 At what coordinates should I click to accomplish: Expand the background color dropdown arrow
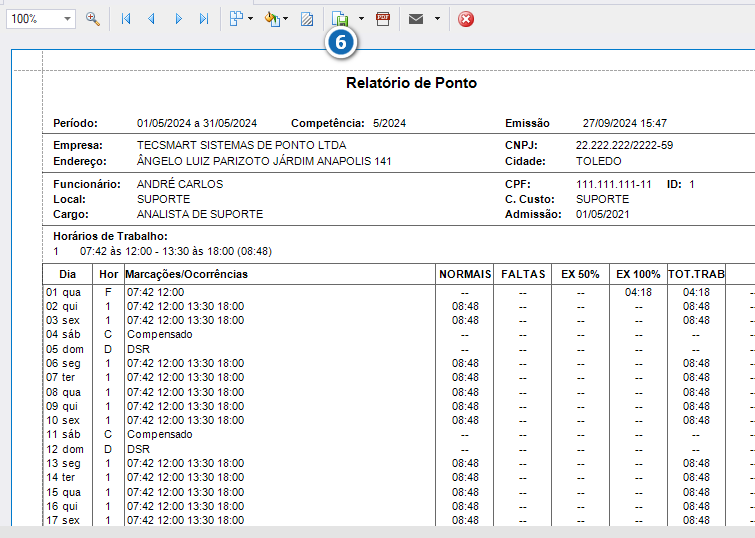click(x=286, y=19)
